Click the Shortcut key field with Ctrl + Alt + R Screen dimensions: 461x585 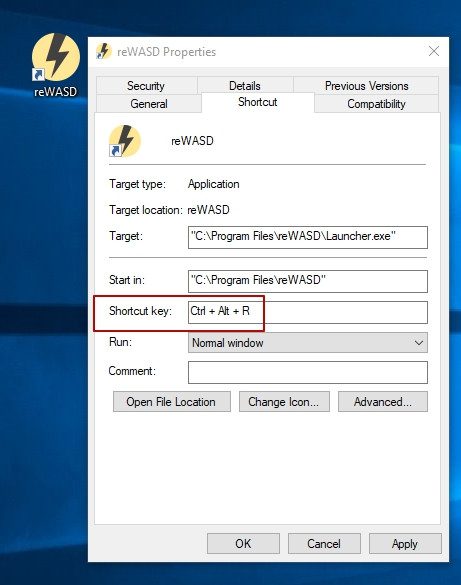[x=308, y=312]
